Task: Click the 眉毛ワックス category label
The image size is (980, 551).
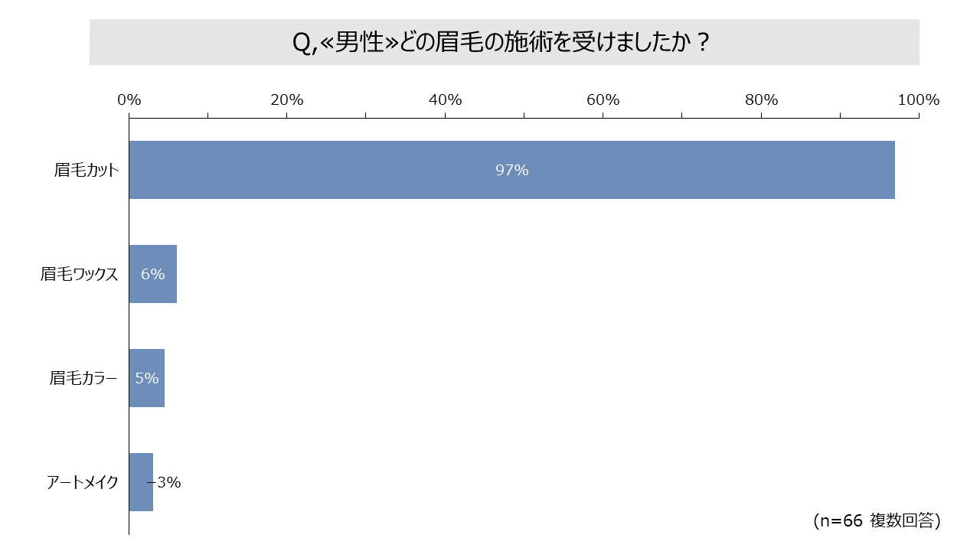Action: 80,274
